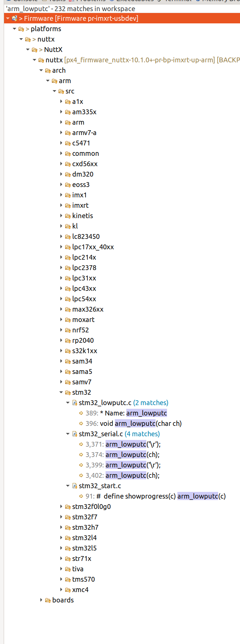Open match 'define showprogress(c) arm_lowputc(c)'

click(x=161, y=496)
